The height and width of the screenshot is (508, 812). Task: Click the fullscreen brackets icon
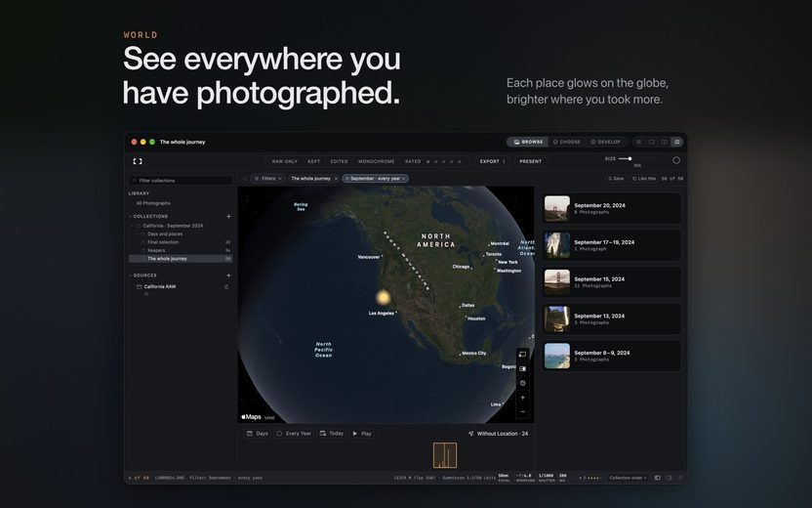pyautogui.click(x=138, y=161)
